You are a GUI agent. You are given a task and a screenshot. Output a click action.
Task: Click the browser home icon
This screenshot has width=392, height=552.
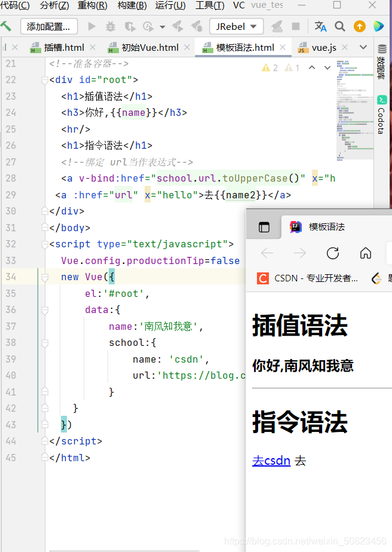pos(366,253)
